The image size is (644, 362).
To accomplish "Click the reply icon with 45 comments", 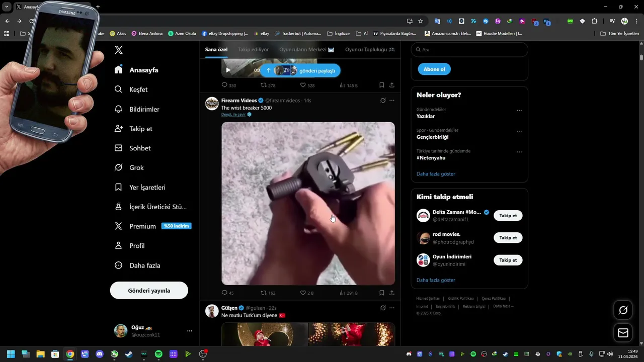I will pyautogui.click(x=225, y=293).
